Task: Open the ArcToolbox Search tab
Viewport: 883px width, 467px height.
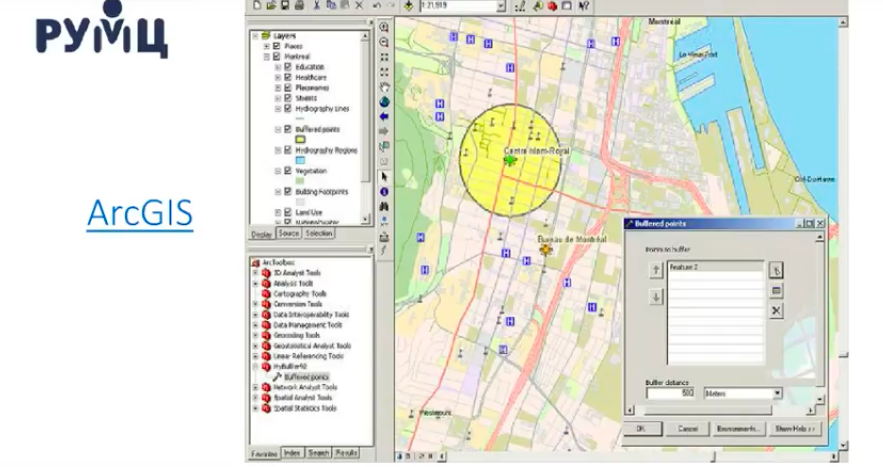Action: pos(318,453)
